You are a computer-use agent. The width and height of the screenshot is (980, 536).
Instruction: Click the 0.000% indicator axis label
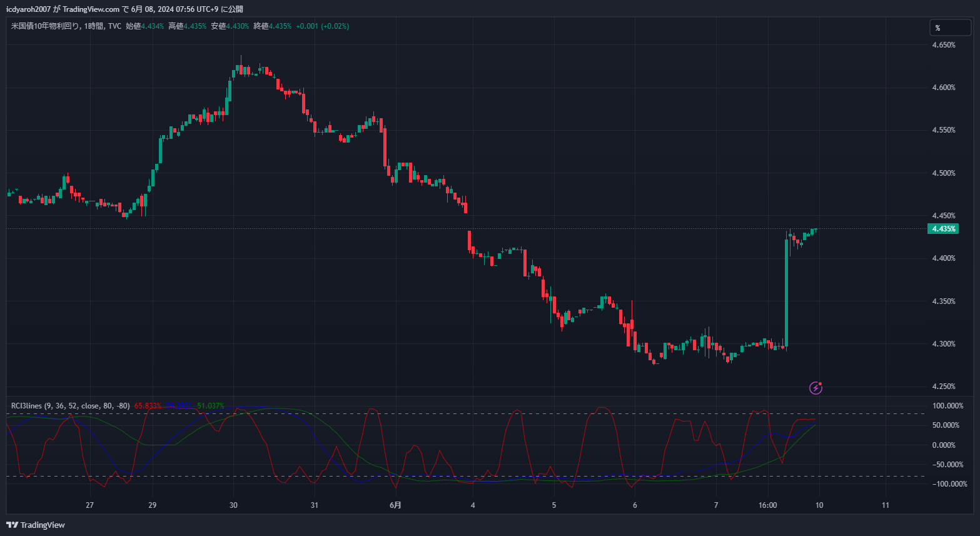pos(944,445)
